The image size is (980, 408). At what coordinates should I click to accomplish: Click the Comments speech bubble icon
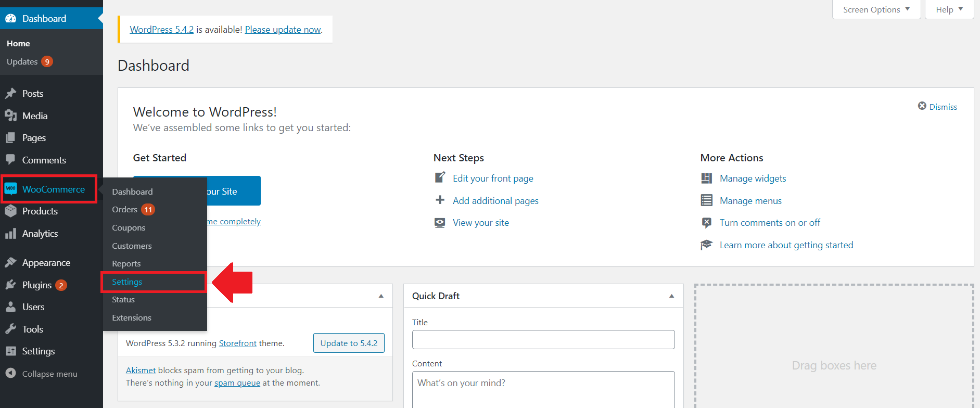(x=10, y=160)
